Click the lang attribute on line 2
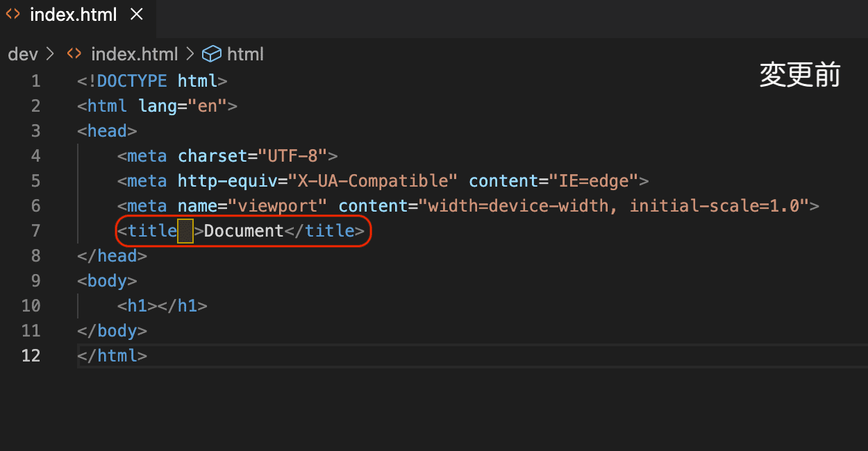The image size is (868, 451). [x=158, y=106]
